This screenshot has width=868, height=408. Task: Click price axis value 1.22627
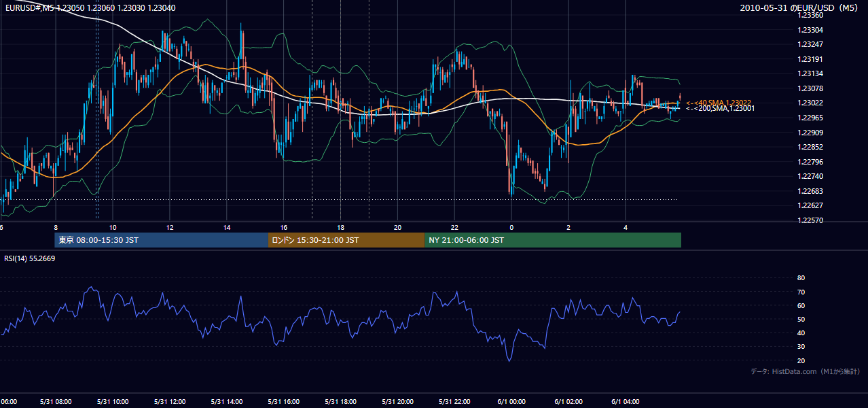[809, 205]
